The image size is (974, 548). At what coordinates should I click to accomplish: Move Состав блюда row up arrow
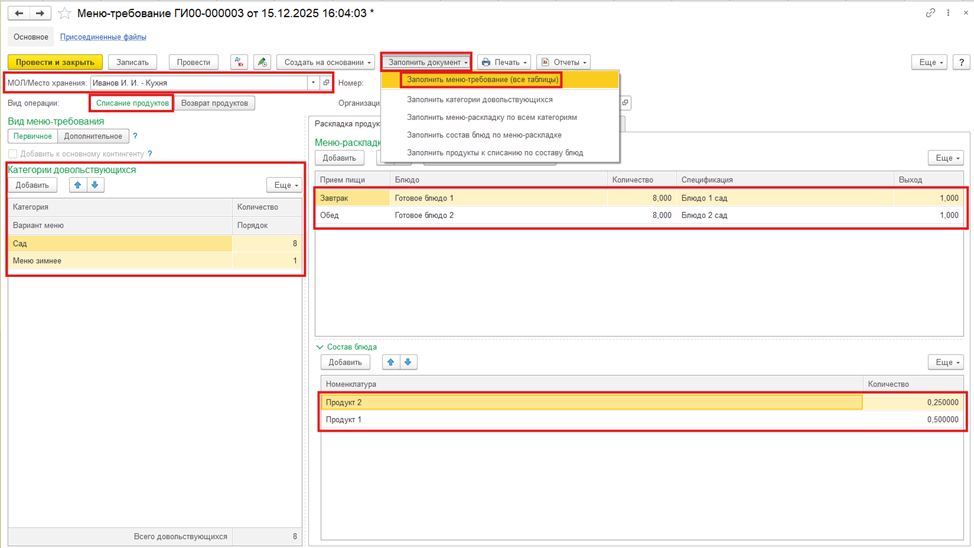(x=391, y=362)
